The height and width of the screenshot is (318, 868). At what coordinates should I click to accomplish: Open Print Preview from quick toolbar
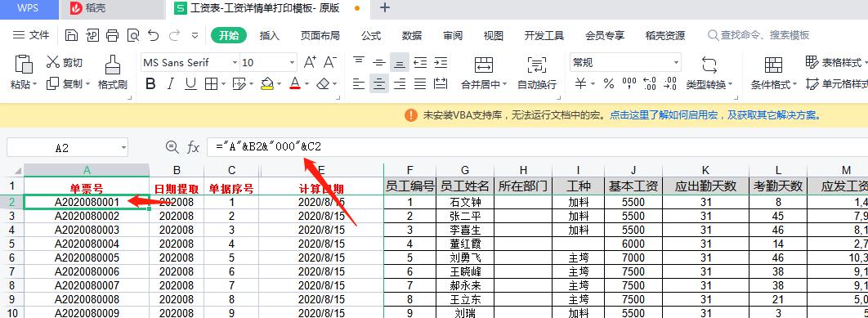(x=133, y=35)
